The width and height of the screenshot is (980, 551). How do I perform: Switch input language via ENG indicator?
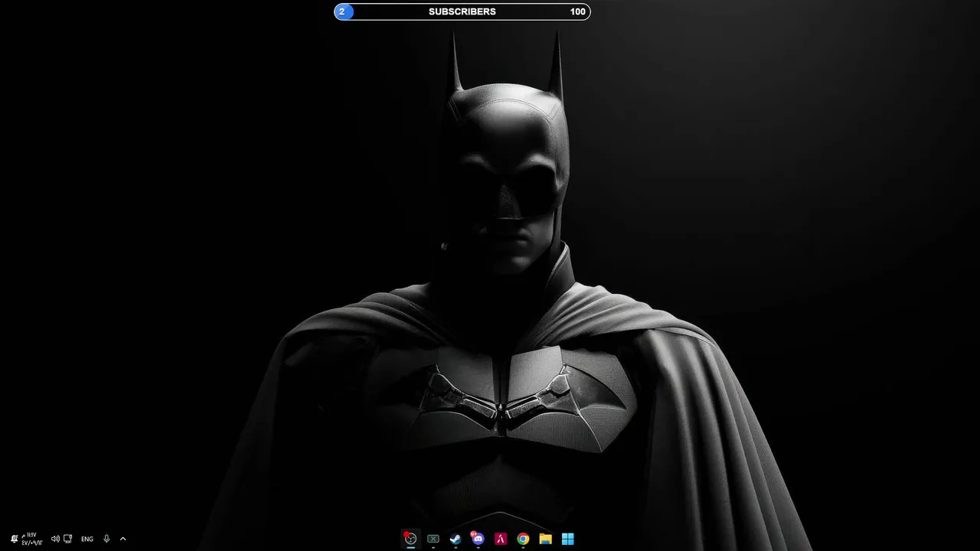[x=87, y=539]
